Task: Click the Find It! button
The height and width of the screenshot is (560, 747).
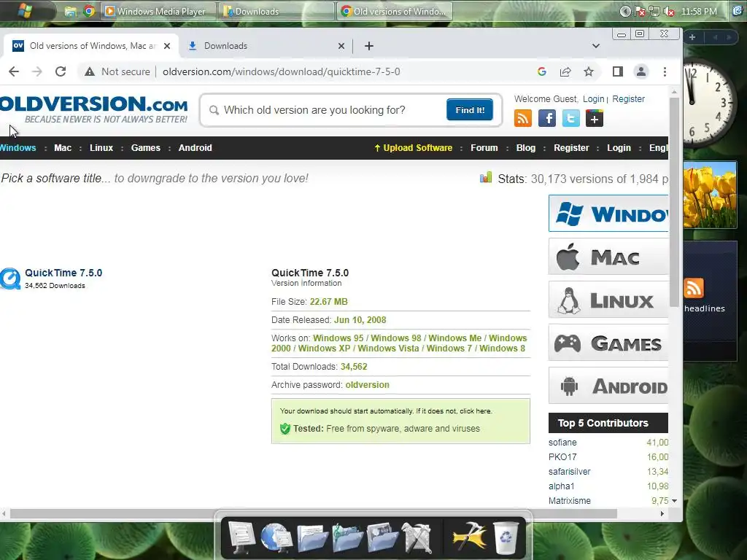Action: 470,110
